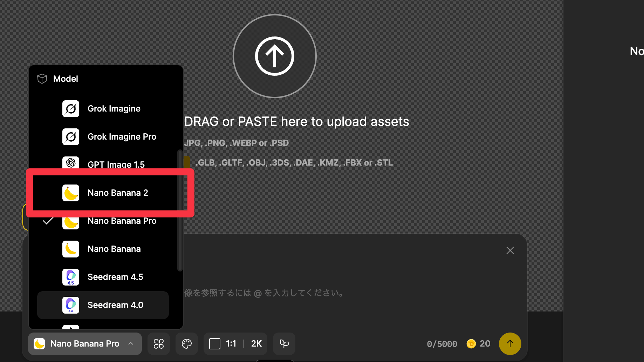Click the gold coin credits indicator

[x=478, y=344]
